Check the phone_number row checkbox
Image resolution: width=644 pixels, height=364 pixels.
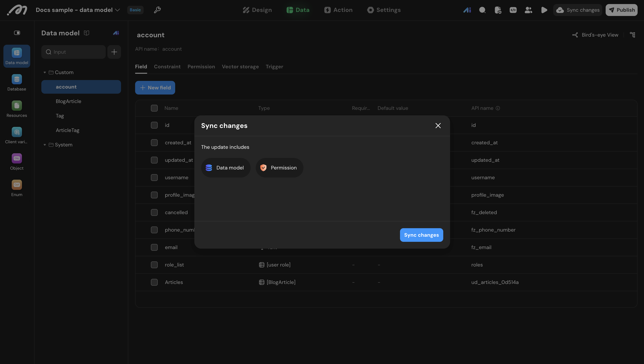[154, 230]
